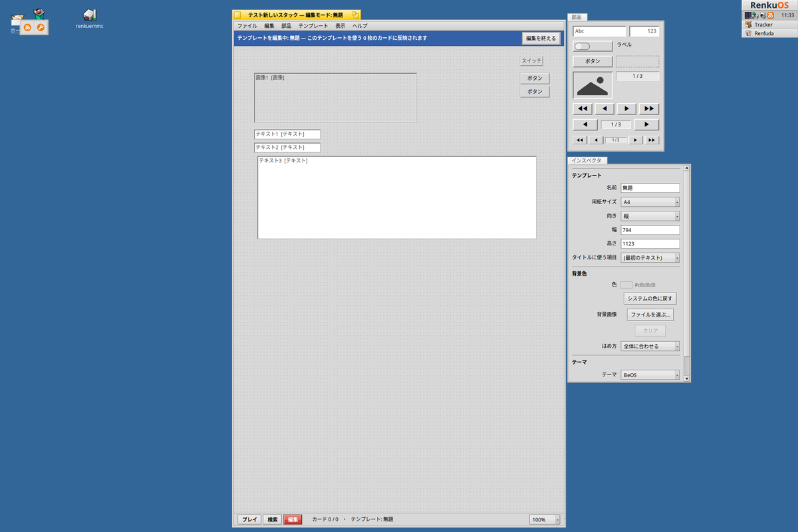This screenshot has width=798, height=532.
Task: Open the process controller tray icon
Action: [x=747, y=15]
